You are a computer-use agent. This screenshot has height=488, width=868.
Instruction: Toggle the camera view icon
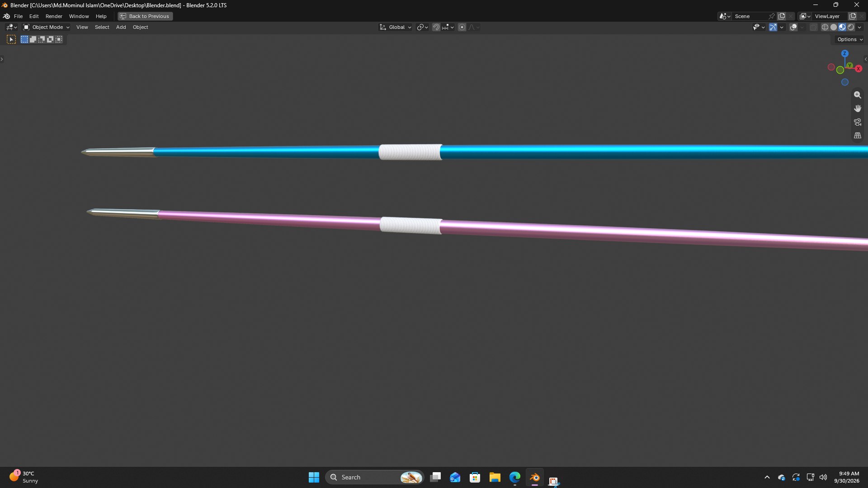tap(858, 122)
